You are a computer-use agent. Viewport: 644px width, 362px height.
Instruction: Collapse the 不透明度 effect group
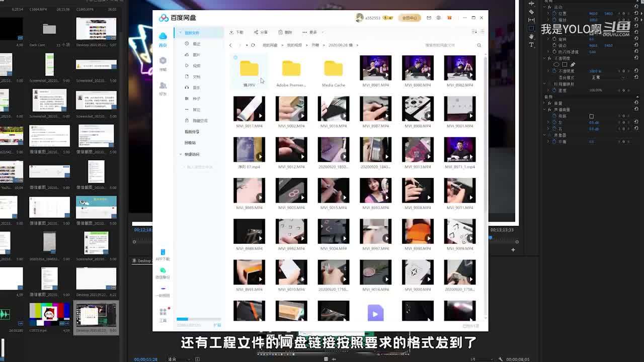point(544,58)
